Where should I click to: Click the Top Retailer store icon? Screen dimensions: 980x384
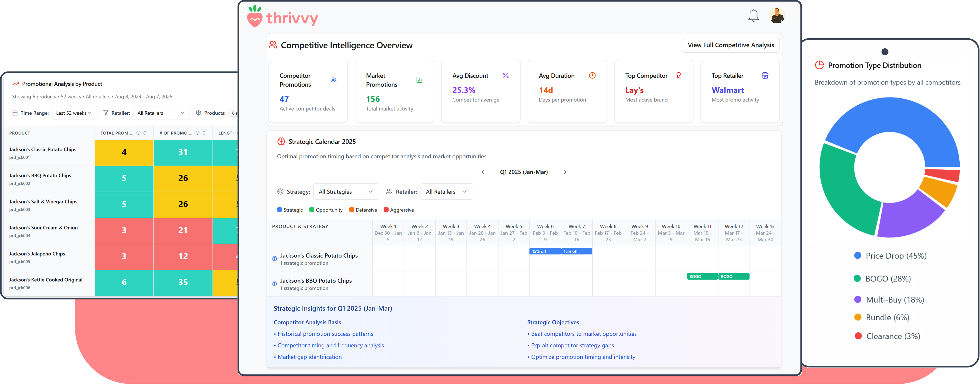(x=765, y=75)
